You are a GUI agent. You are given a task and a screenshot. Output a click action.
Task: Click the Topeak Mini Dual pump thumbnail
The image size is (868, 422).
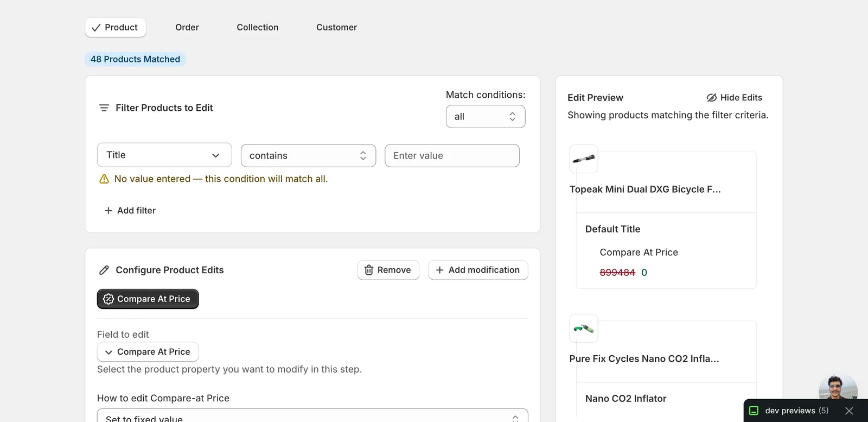pos(584,159)
